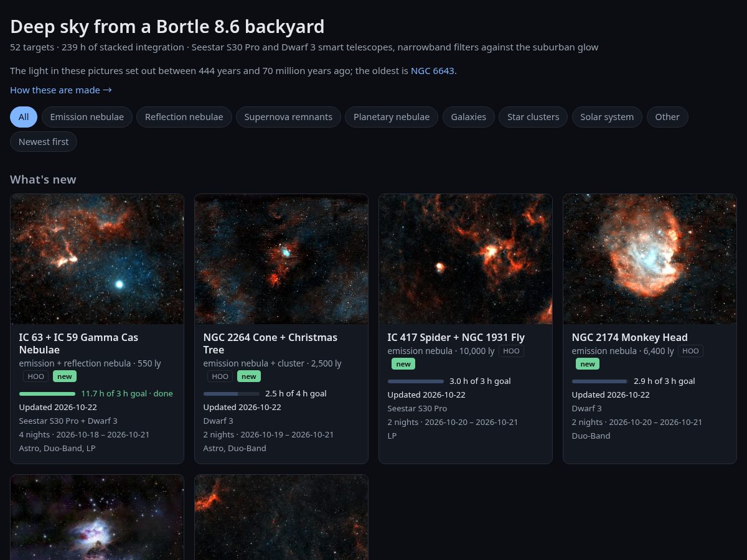Viewport: 747px width, 560px height.
Task: Click HOO badge on Monkey Head card
Action: 690,352
